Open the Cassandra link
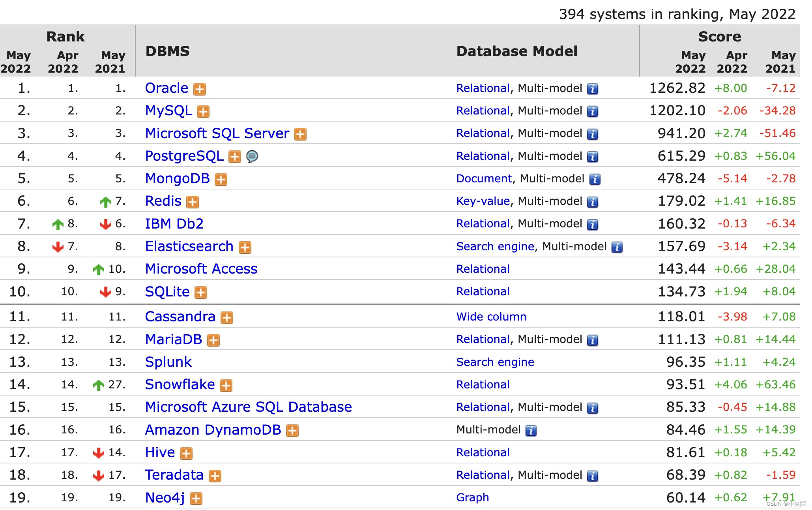The height and width of the screenshot is (510, 812). click(180, 317)
